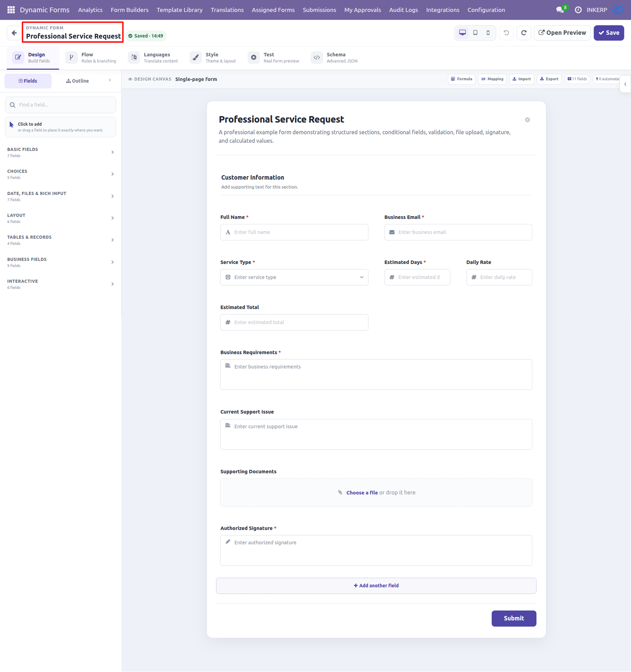Open the Template Library menu

[179, 10]
